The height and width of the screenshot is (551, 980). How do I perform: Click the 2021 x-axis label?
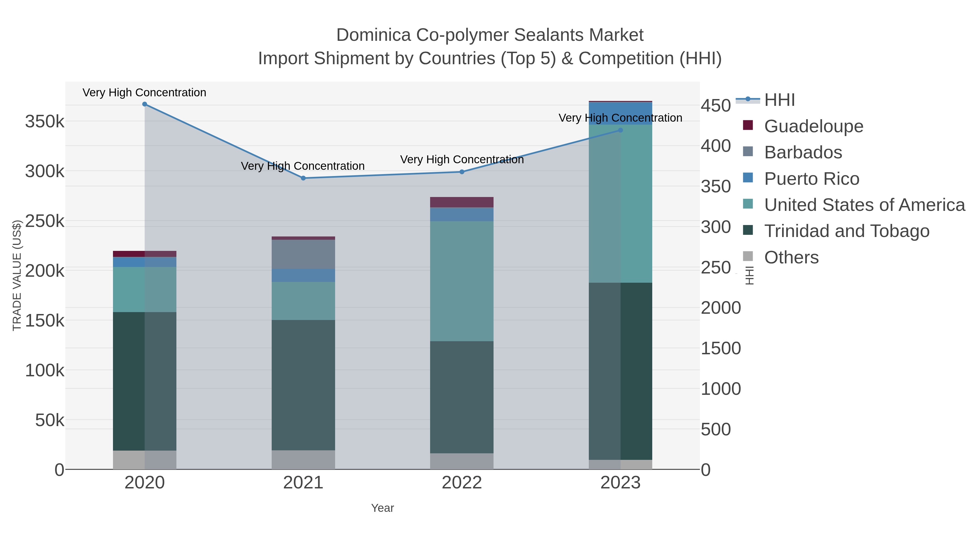click(x=303, y=483)
